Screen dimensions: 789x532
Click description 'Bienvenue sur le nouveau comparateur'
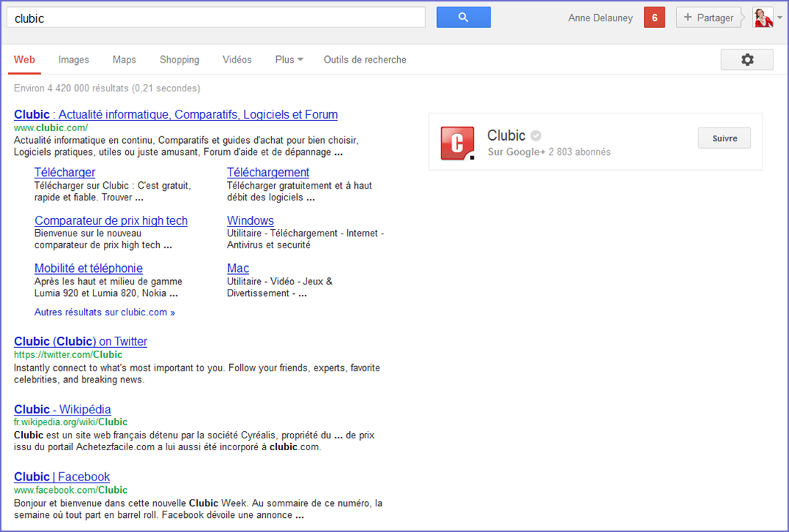[103, 239]
